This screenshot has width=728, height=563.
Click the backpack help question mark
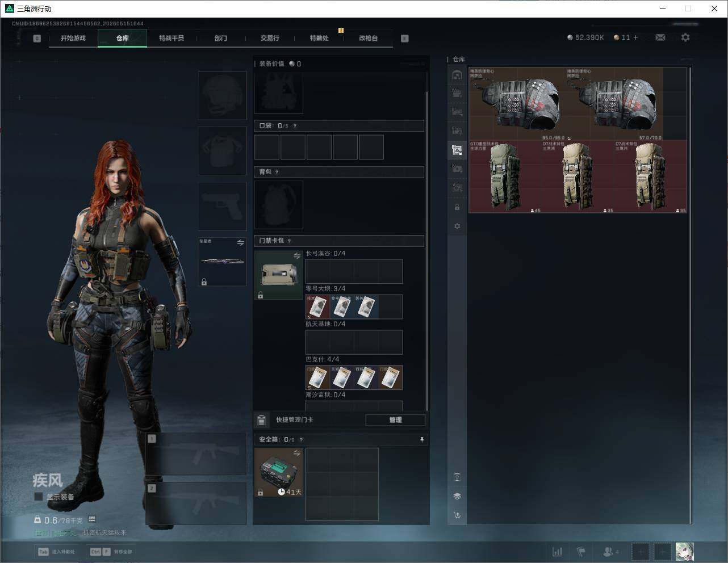(277, 172)
